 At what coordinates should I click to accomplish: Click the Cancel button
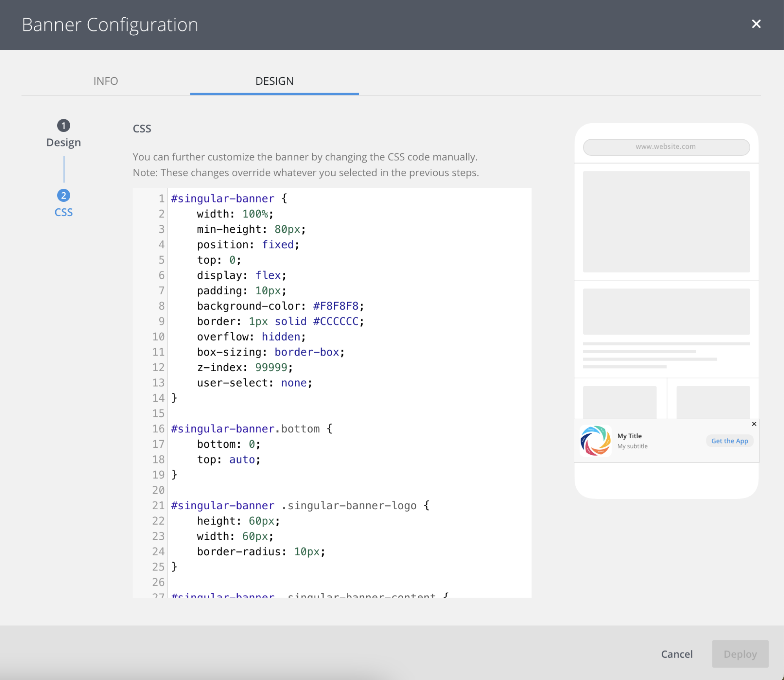(x=677, y=654)
